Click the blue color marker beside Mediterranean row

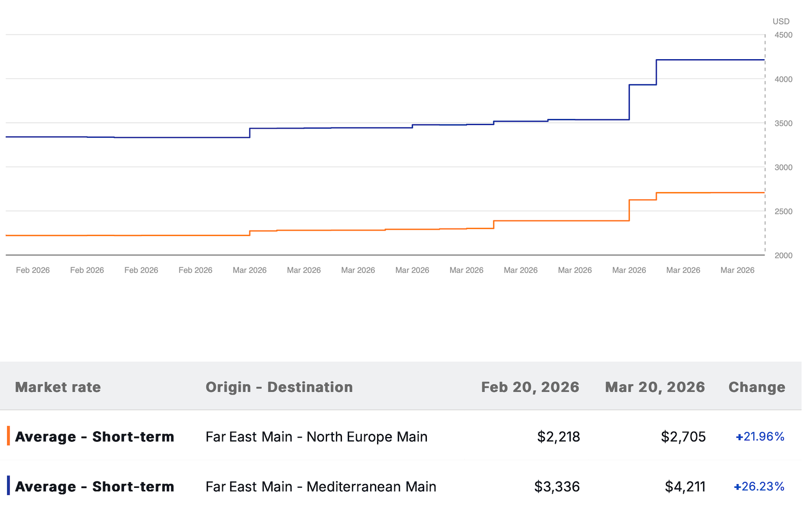click(x=9, y=486)
